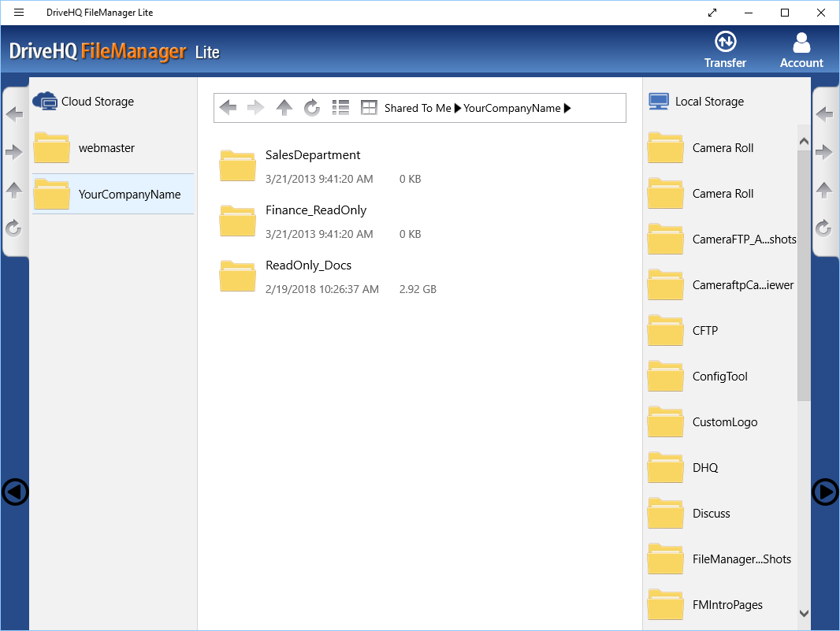The width and height of the screenshot is (840, 631).
Task: Collapse the Local Storage panel
Action: 825,492
